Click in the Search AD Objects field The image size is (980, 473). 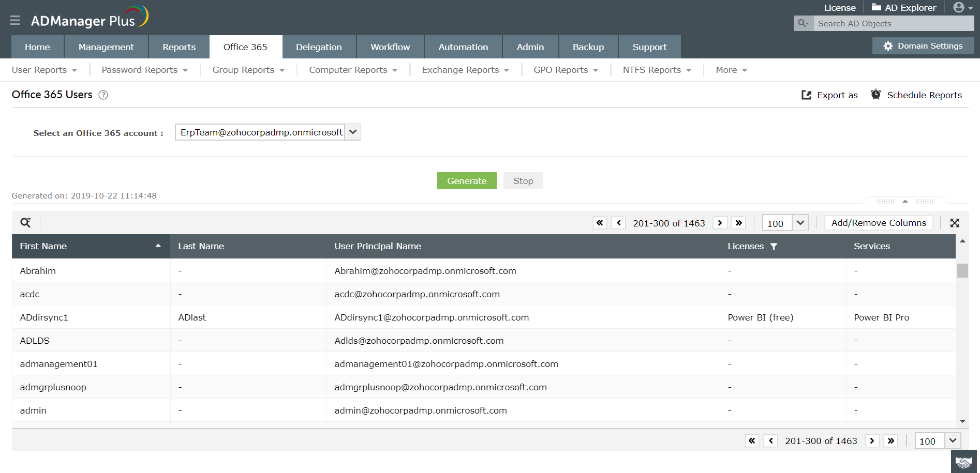click(894, 23)
